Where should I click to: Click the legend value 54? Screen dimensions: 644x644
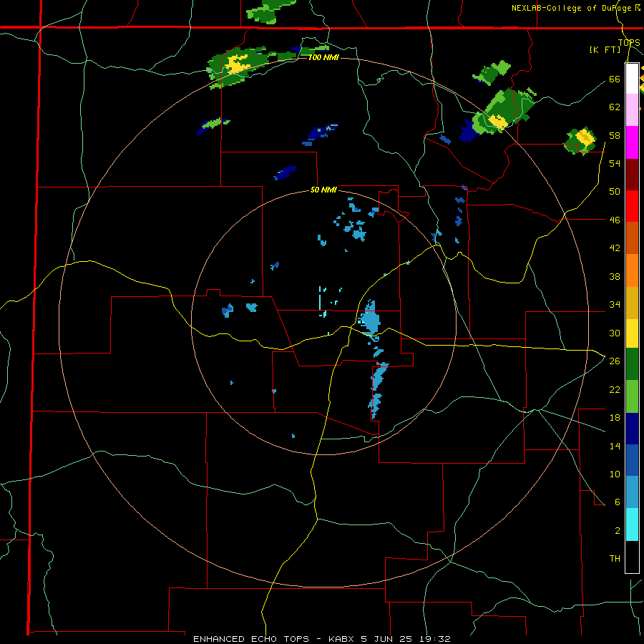point(615,163)
